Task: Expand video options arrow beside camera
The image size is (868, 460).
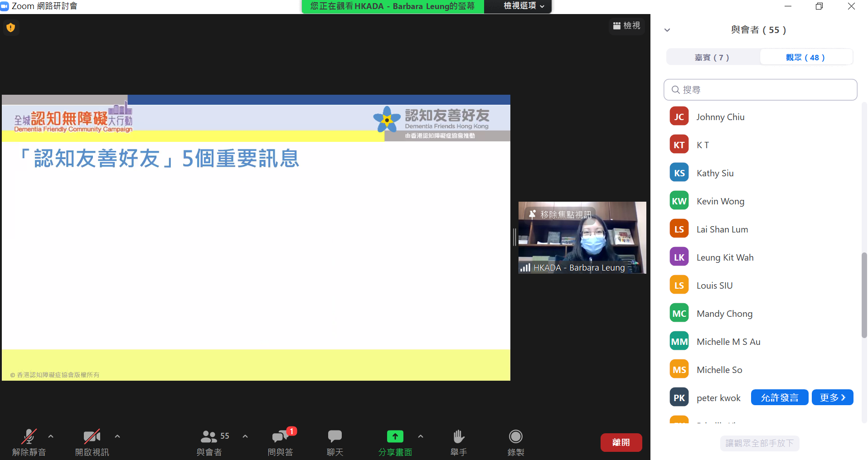Action: click(117, 436)
